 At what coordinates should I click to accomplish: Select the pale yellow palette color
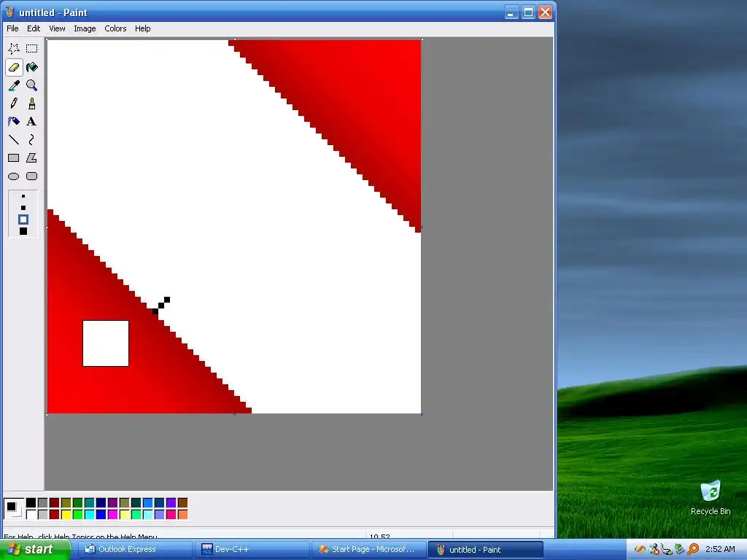(124, 514)
